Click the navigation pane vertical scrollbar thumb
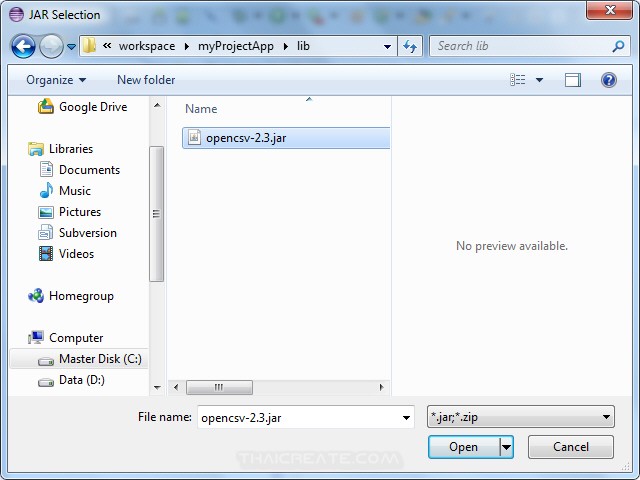Viewport: 640px width, 480px height. click(x=156, y=214)
